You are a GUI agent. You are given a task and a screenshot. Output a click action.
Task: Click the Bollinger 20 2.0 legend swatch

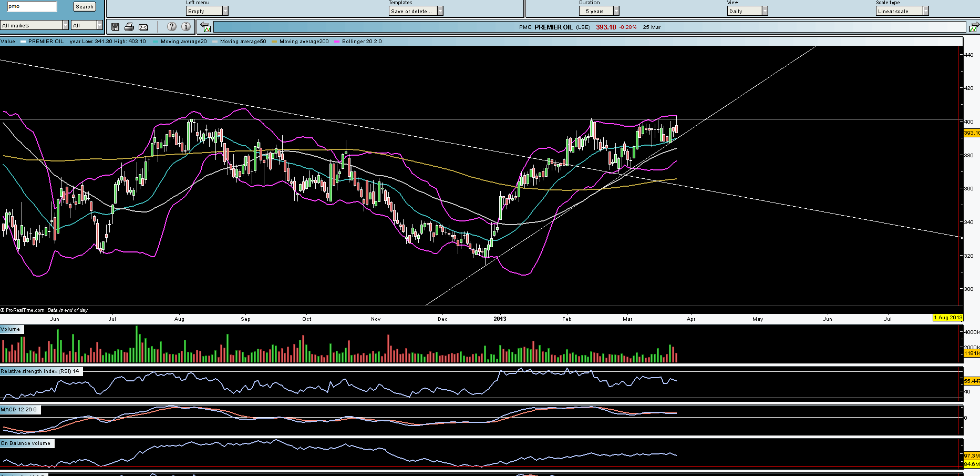(337, 42)
